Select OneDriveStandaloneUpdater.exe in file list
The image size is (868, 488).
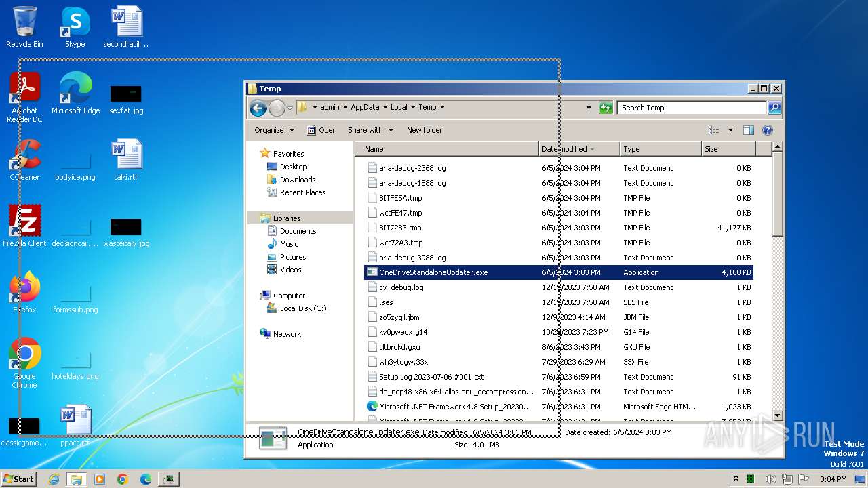[x=559, y=272]
